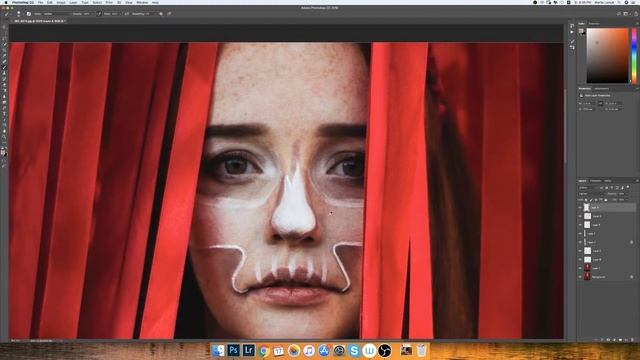Open the brush settings panel from the options bar
Screen dimensions: 640x360
click(x=29, y=14)
